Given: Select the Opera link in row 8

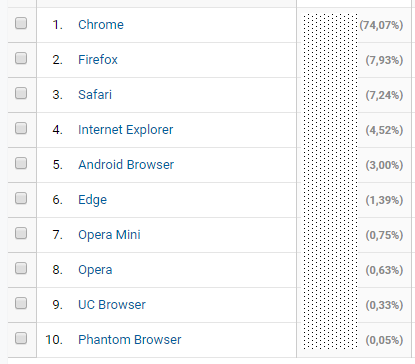Looking at the screenshot, I should click(x=95, y=270).
